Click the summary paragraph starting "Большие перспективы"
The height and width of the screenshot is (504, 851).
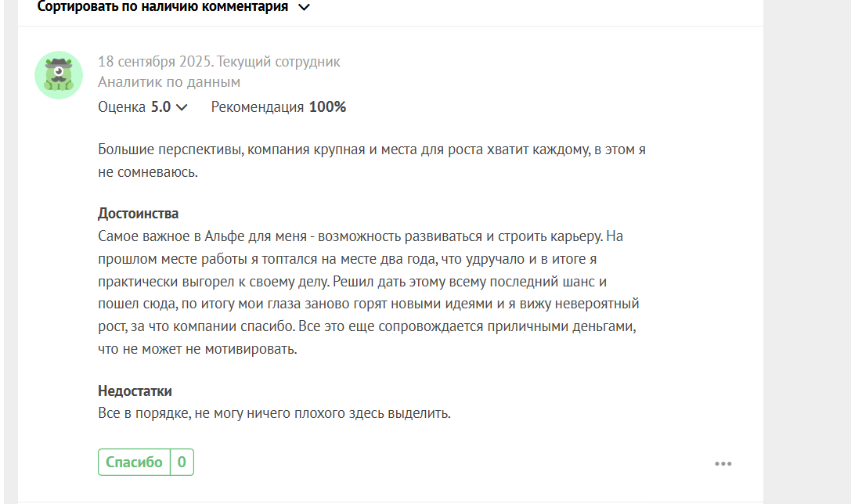(372, 160)
